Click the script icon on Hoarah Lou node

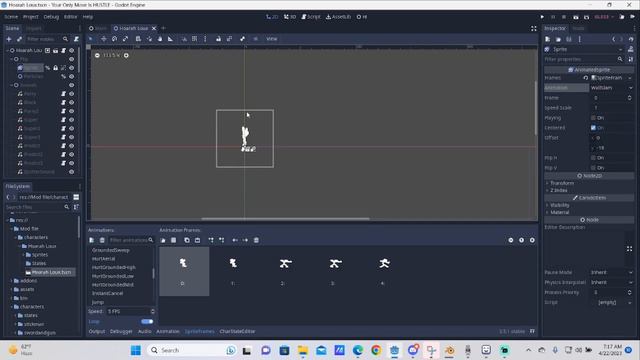coord(63,50)
